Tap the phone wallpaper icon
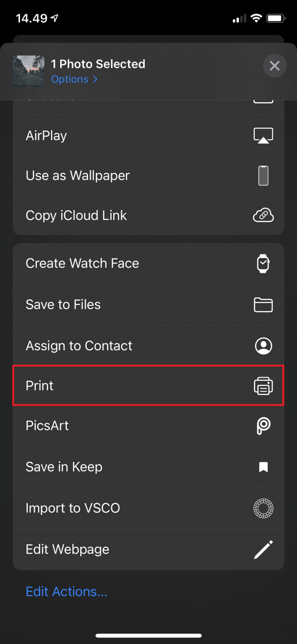 [x=263, y=176]
